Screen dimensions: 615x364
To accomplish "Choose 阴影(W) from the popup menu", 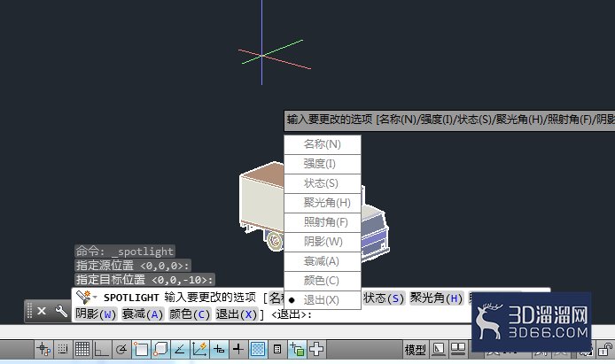I will [x=323, y=242].
